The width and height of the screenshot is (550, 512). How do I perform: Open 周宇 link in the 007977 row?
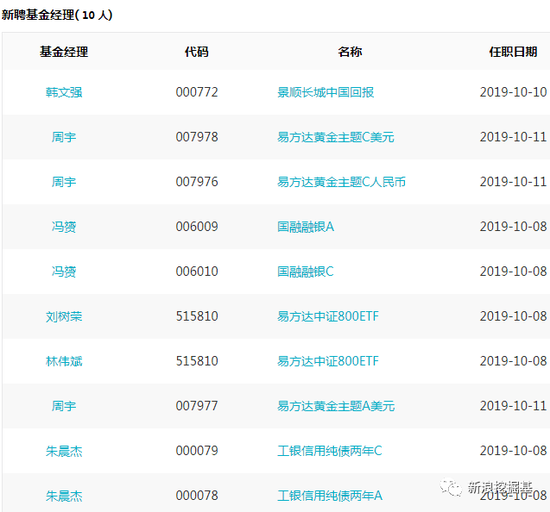click(64, 406)
